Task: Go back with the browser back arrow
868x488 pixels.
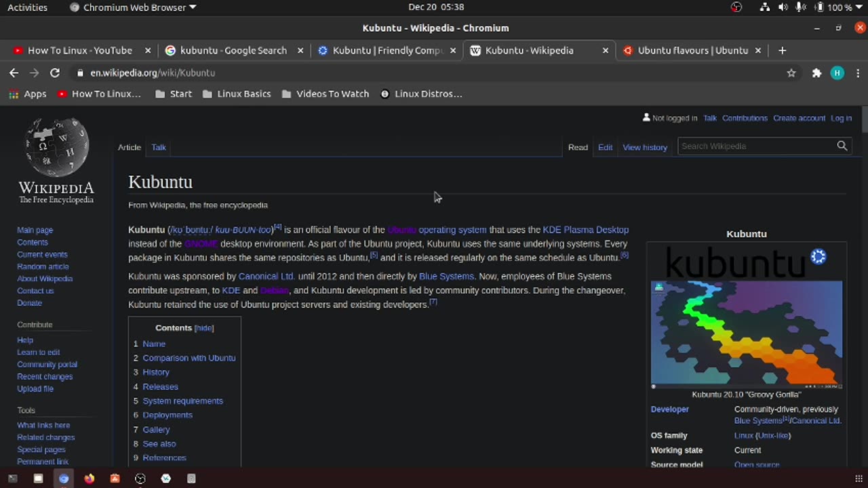Action: [x=14, y=73]
